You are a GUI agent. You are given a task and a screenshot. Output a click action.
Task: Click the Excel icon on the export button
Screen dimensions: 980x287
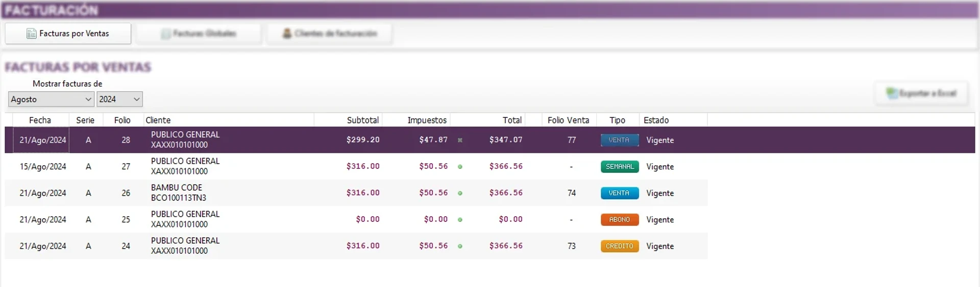pos(892,93)
